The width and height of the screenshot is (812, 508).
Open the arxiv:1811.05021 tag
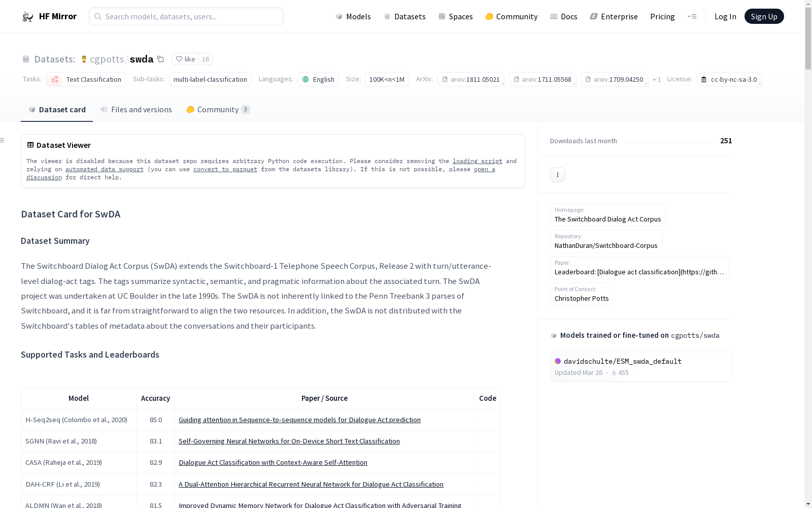(x=471, y=79)
